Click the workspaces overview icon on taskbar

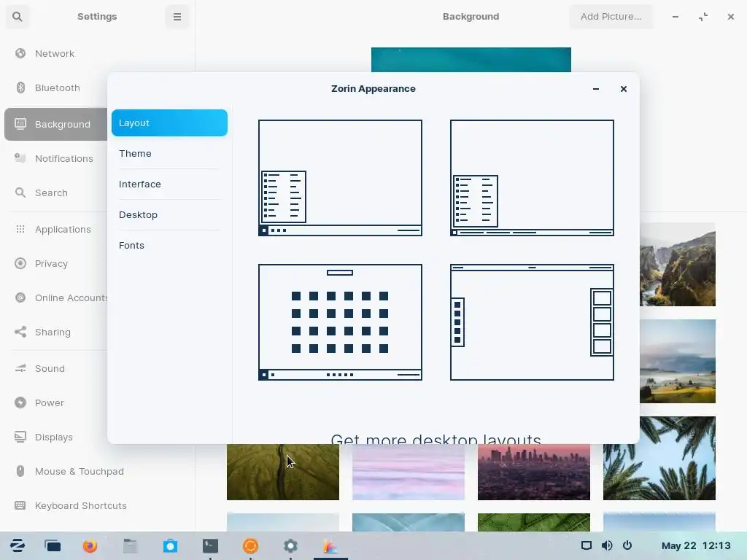click(x=53, y=545)
